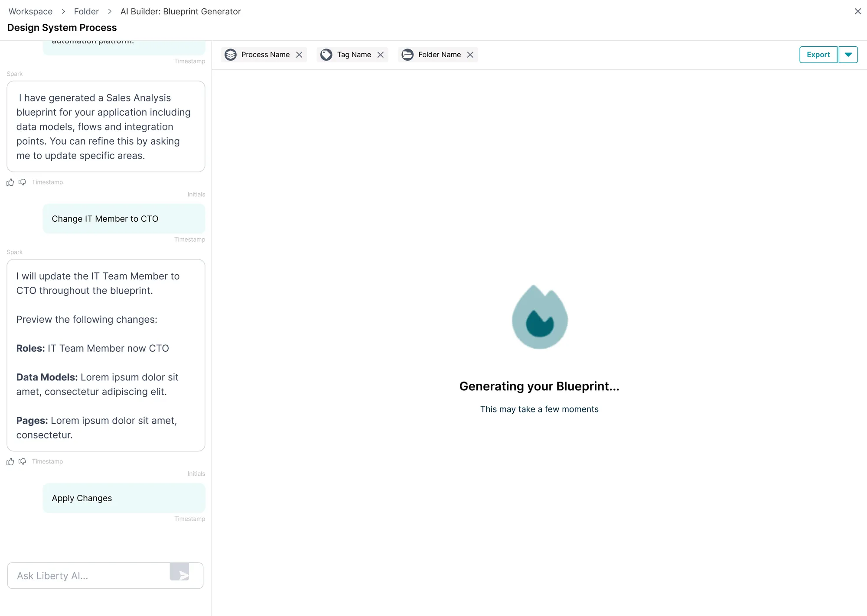Click the Export button
This screenshot has height=616, width=867.
(x=818, y=55)
